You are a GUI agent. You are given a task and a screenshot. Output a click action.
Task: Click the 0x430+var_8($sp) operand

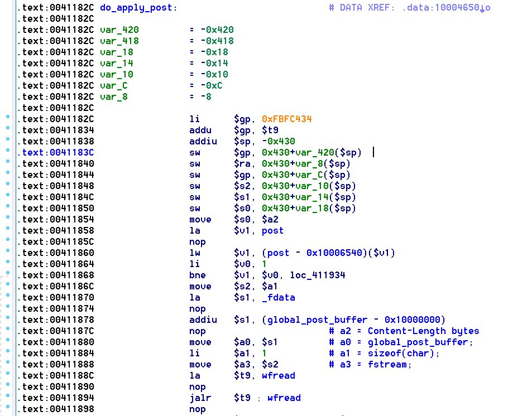pyautogui.click(x=306, y=164)
